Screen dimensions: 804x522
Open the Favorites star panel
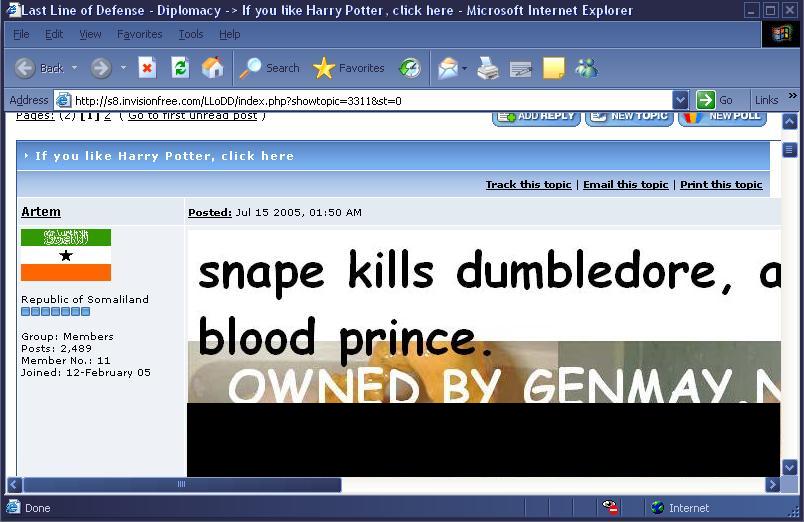click(349, 68)
